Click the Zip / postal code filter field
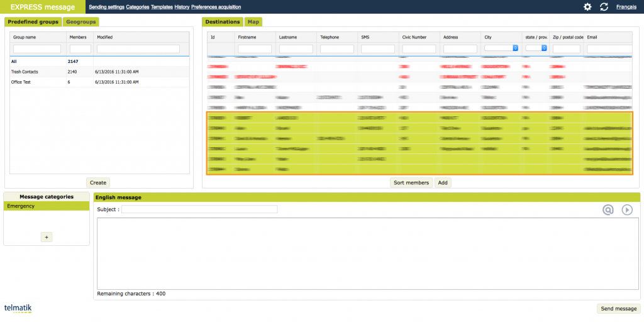 [x=567, y=49]
